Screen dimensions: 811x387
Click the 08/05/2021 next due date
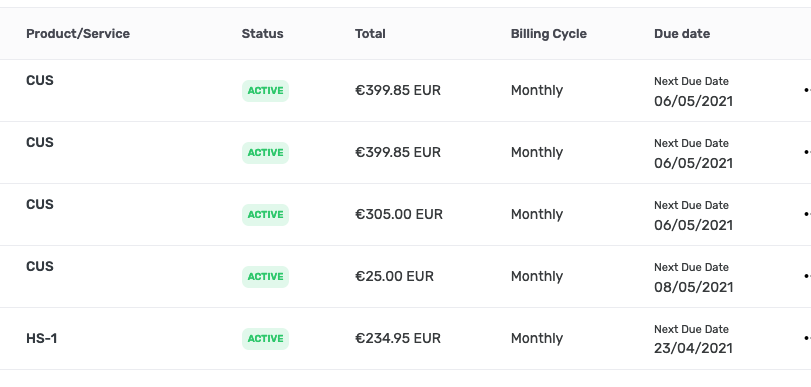click(x=693, y=287)
